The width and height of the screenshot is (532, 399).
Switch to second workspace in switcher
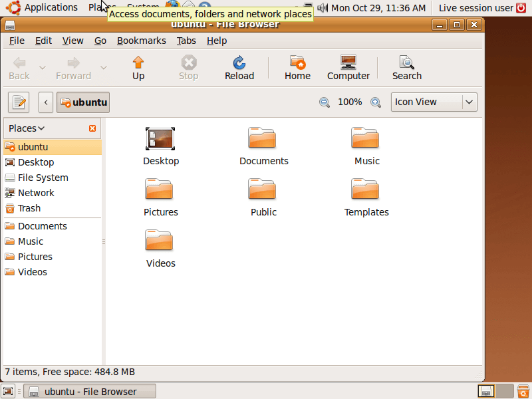[x=505, y=391]
